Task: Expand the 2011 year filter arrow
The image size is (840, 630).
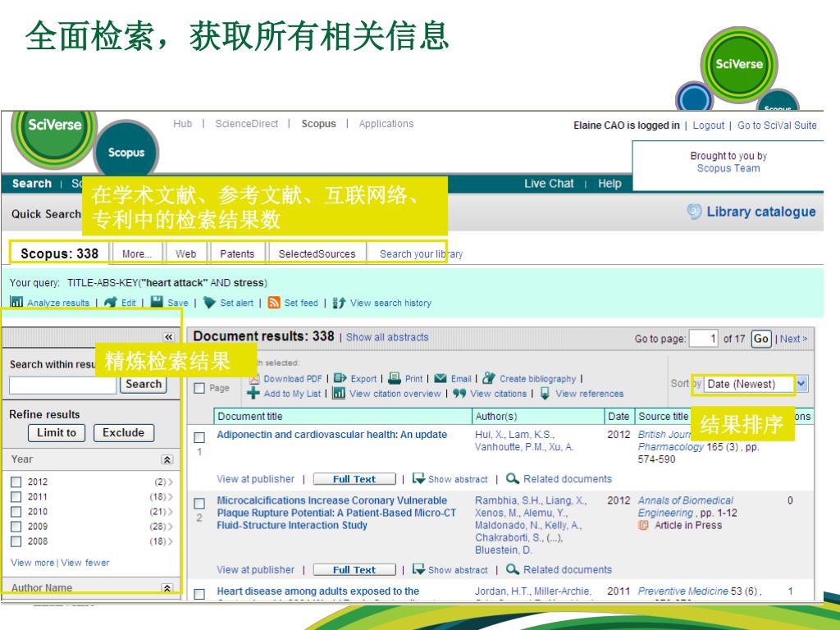Action: 171,496
